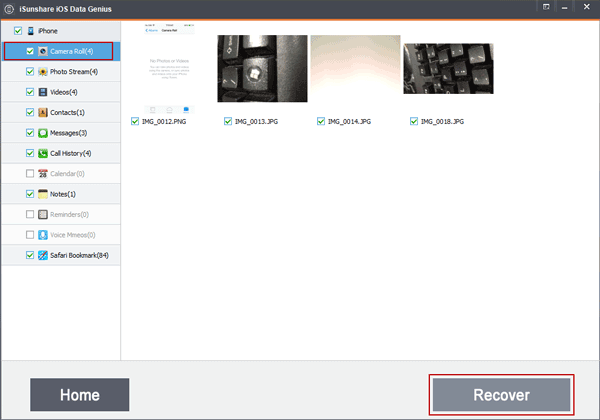Click the Videos film icon
600x420 pixels.
point(43,92)
